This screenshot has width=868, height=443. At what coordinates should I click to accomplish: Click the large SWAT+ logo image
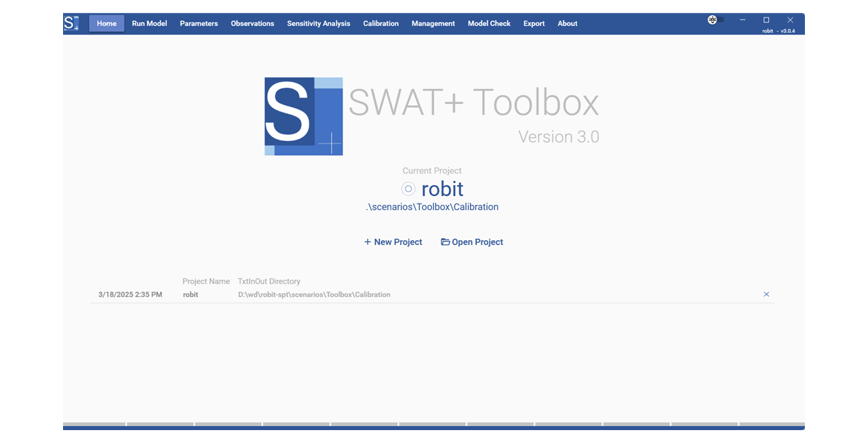click(303, 117)
